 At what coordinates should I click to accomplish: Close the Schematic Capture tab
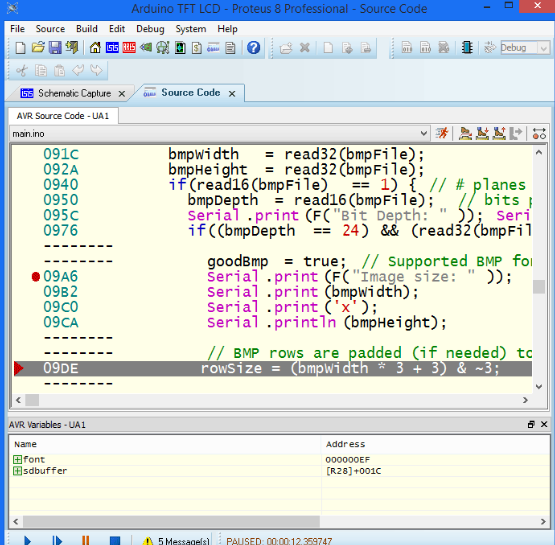pyautogui.click(x=122, y=94)
